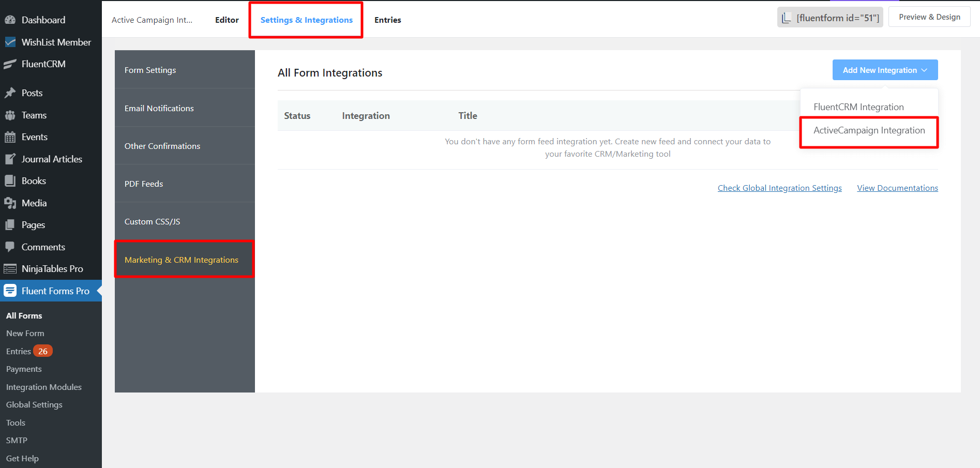980x468 pixels.
Task: Open Custom CSS/JS section
Action: [185, 221]
